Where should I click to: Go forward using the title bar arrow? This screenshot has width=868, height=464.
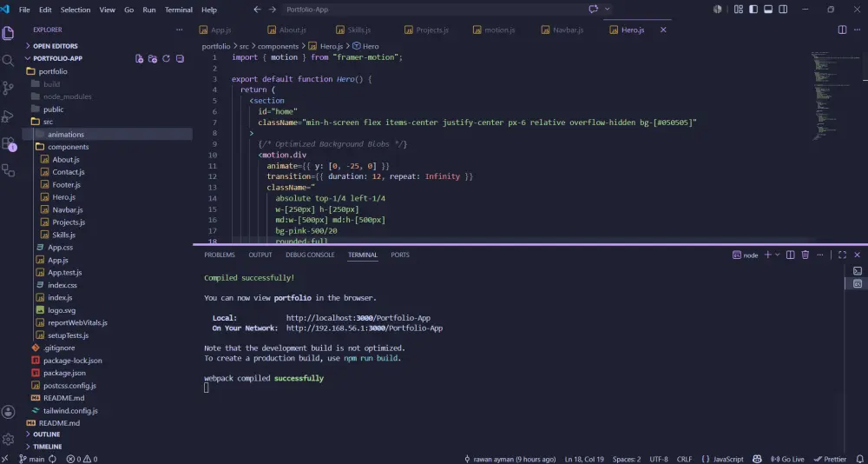(273, 10)
